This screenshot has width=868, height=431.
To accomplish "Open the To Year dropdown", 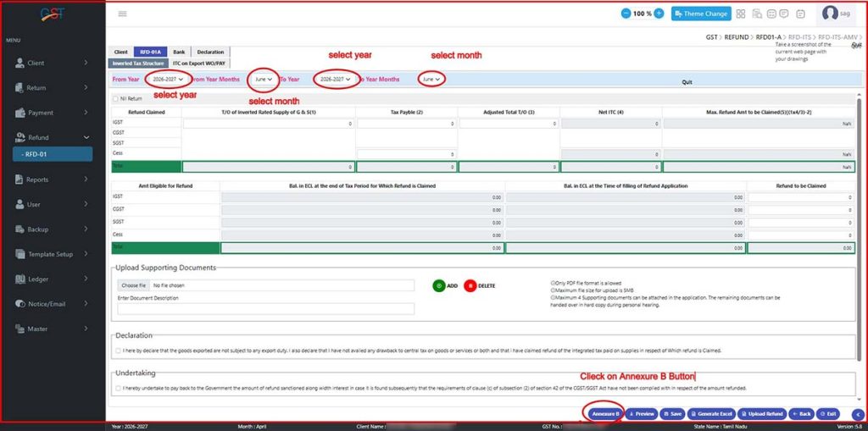I will coord(336,79).
